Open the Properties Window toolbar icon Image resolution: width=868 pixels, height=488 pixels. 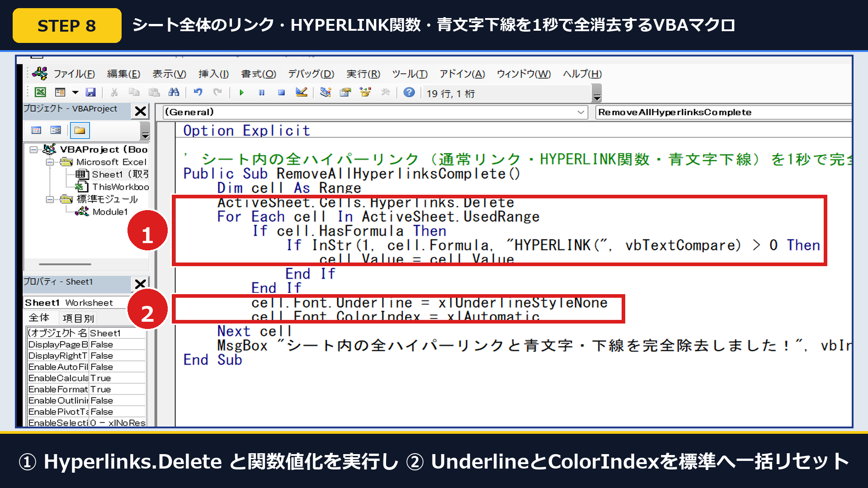[x=345, y=93]
